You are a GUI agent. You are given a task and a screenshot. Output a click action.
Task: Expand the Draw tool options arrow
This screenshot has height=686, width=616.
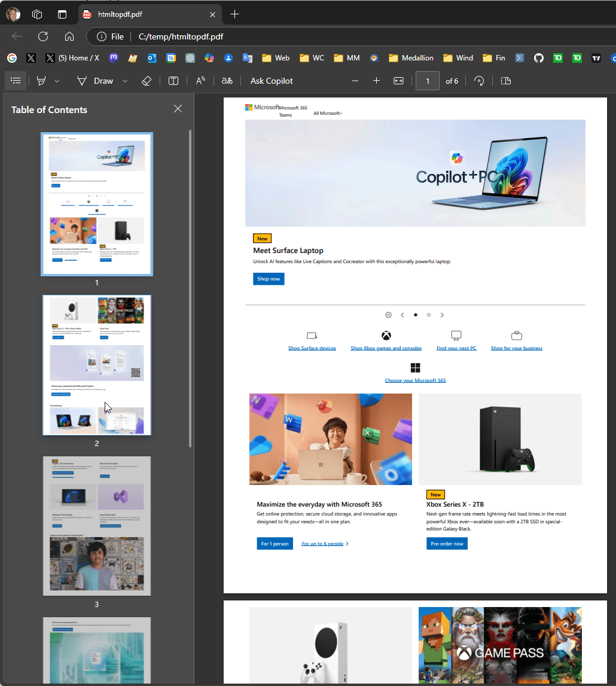tap(125, 81)
